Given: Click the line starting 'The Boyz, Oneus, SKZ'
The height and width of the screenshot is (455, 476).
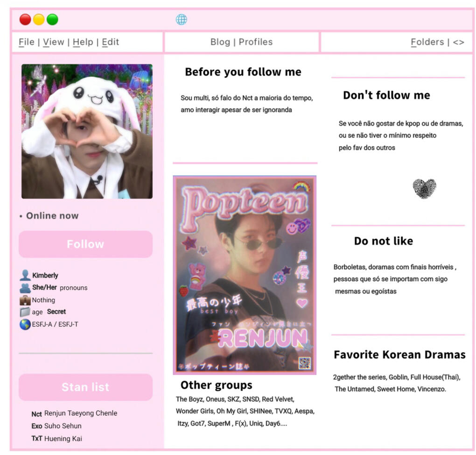Looking at the screenshot, I should point(235,399).
